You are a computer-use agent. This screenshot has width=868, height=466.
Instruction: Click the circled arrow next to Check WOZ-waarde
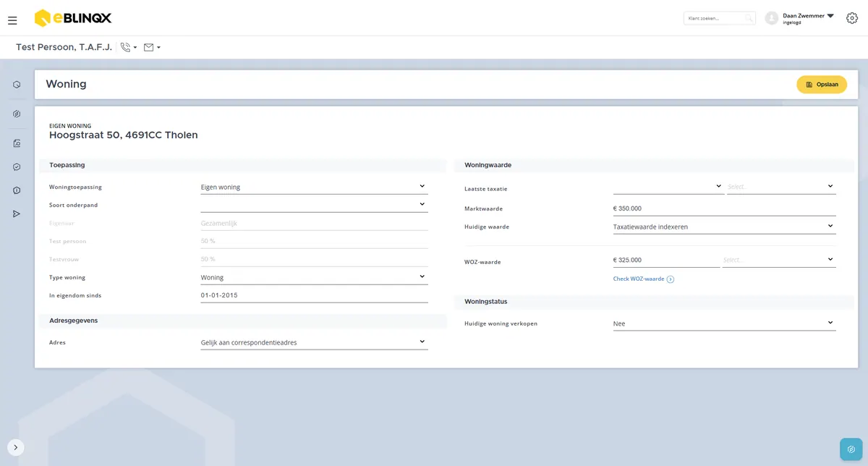[671, 279]
